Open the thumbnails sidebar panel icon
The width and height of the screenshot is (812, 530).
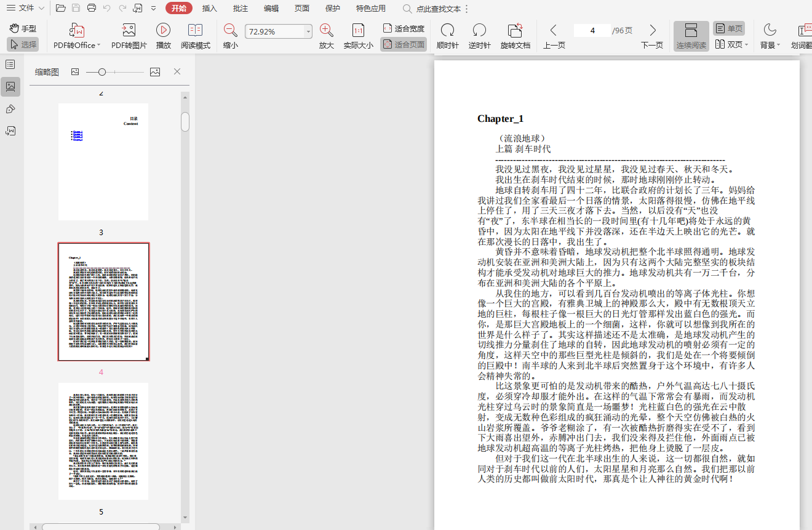click(10, 87)
